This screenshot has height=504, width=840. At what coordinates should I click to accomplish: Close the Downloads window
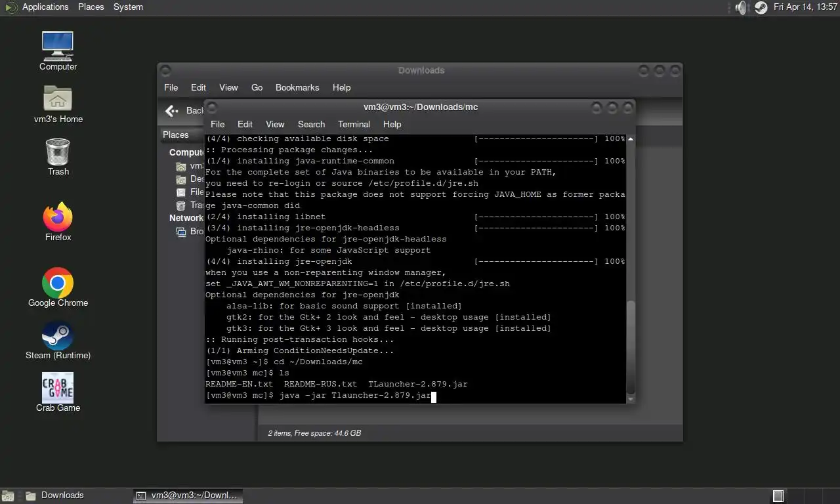(675, 70)
